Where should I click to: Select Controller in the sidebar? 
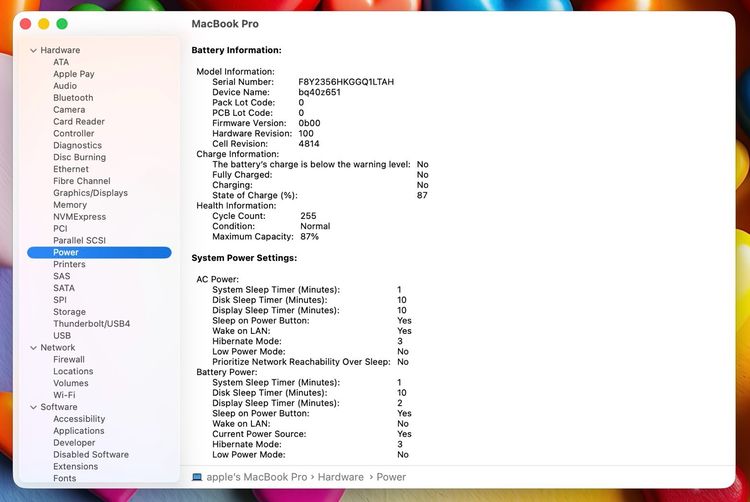pos(74,133)
